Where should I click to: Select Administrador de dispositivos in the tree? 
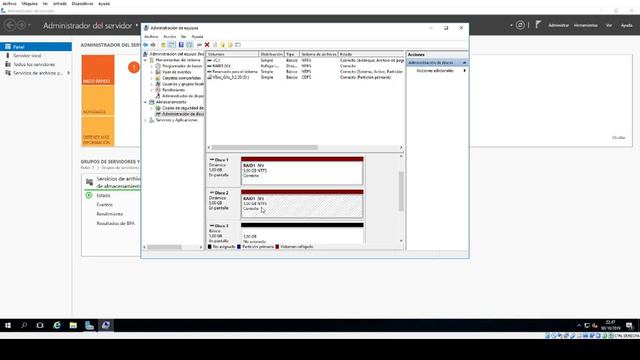(x=183, y=96)
